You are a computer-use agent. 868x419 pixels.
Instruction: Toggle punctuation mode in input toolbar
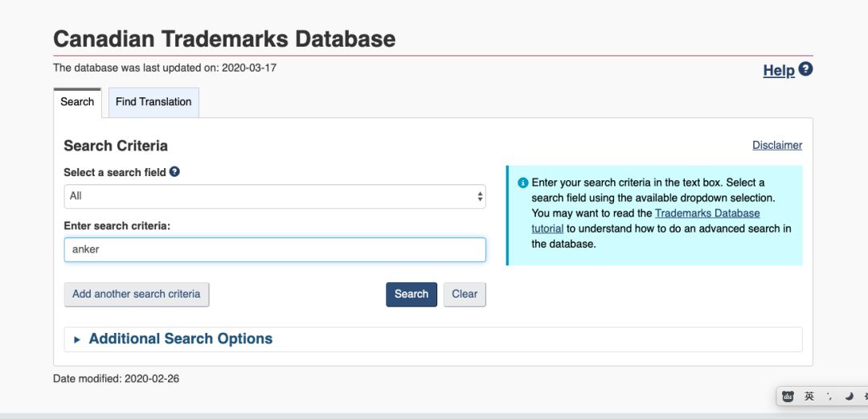point(829,396)
